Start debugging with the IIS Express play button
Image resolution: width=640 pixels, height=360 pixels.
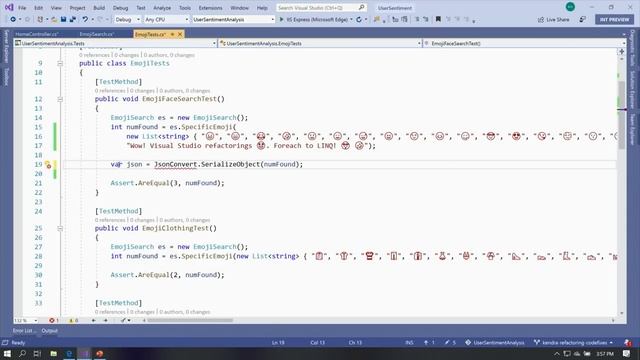281,19
